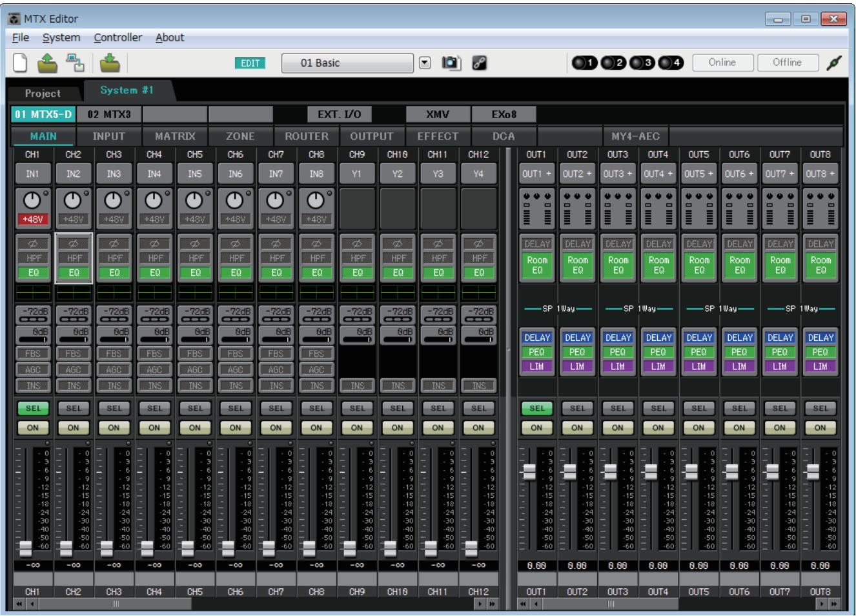Toggle the CH7 ON button
The height and width of the screenshot is (616, 856).
[276, 427]
